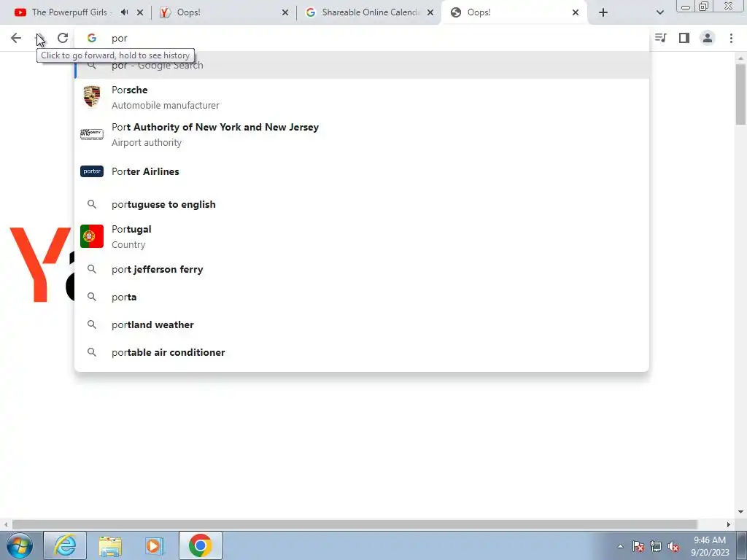
Task: Click search icon beside 'portuguese to english'
Action: click(92, 204)
